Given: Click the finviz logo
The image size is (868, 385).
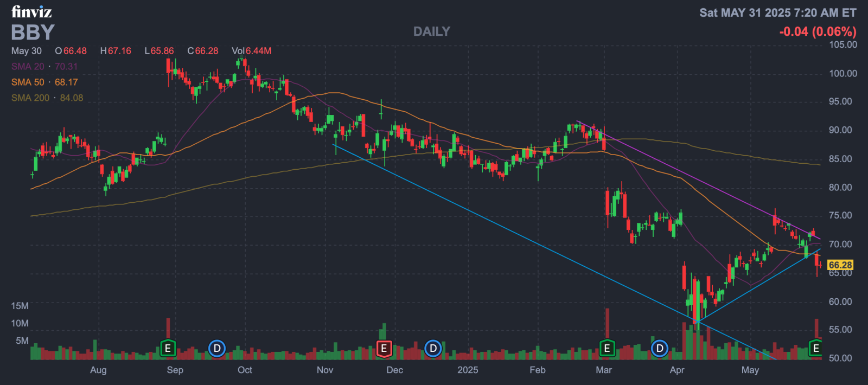Looking at the screenshot, I should [x=31, y=11].
